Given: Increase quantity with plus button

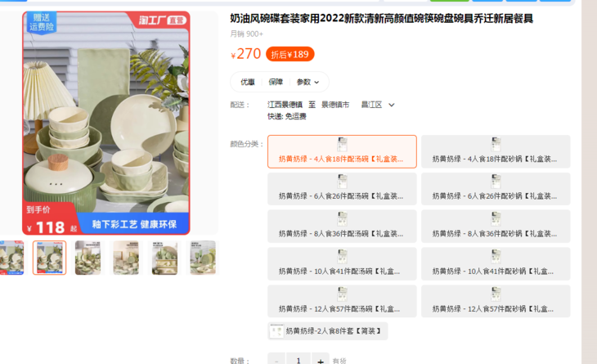Looking at the screenshot, I should pos(321,360).
